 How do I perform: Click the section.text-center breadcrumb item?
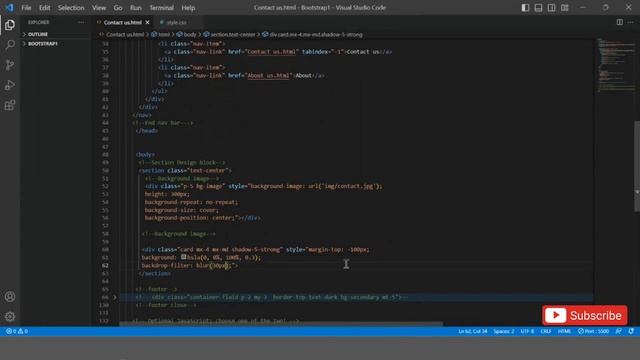[x=229, y=35]
